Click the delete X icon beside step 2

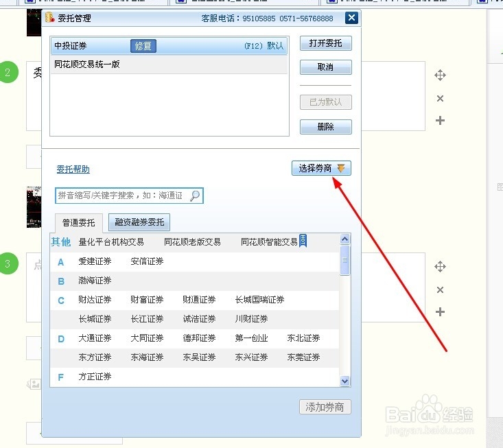click(x=440, y=99)
